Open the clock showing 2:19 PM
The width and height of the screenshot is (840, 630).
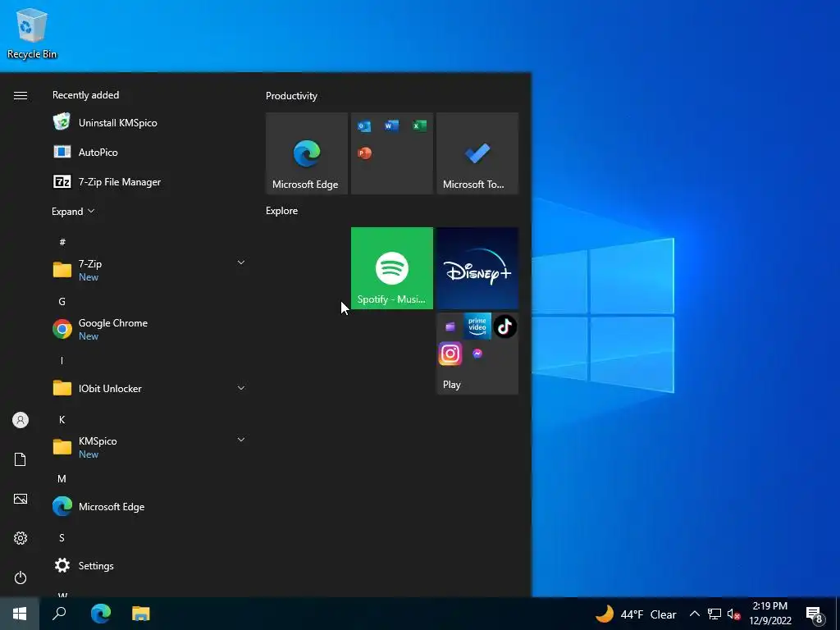(x=769, y=614)
